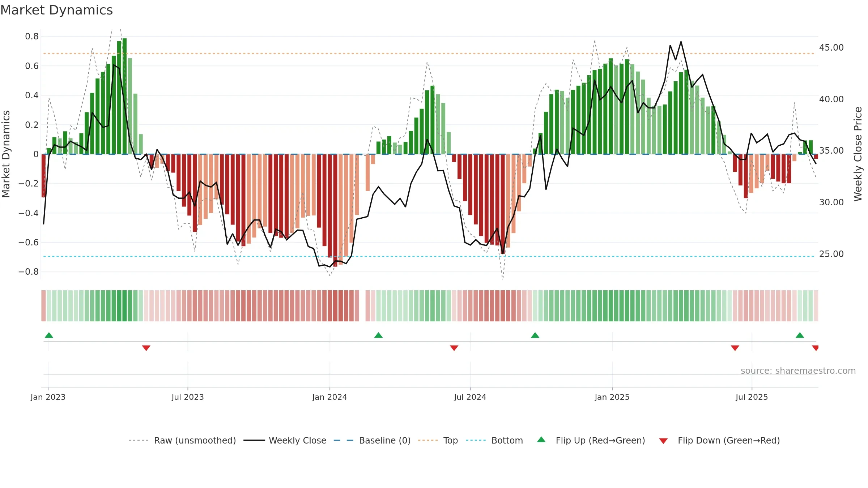Toggle the Raw (unsmoothed) legend entry

click(x=182, y=440)
